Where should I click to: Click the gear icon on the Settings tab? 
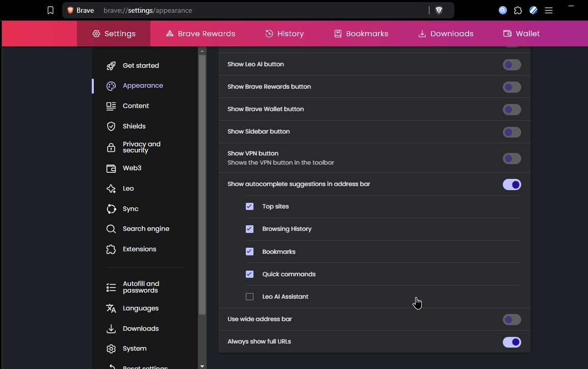point(96,34)
